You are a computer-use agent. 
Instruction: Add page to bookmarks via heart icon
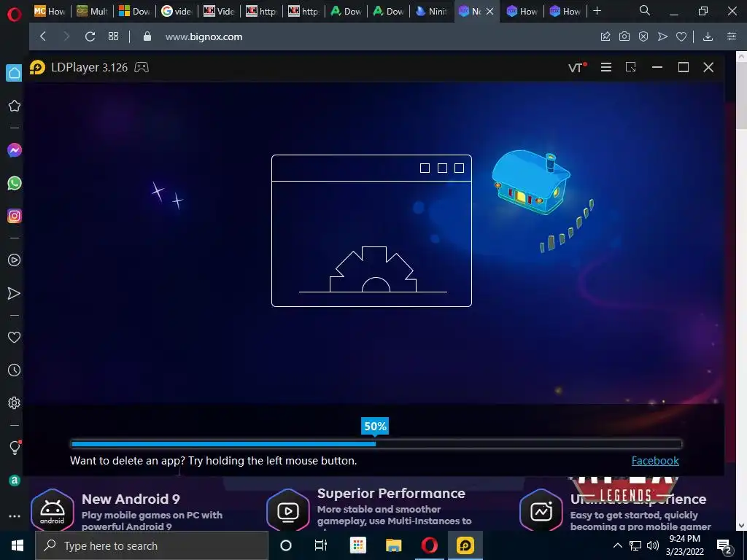coord(681,36)
